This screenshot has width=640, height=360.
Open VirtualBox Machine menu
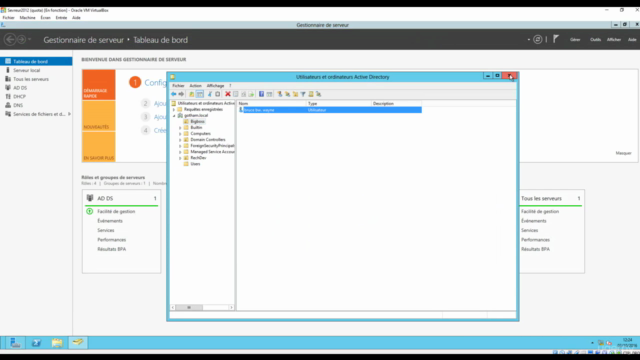[27, 18]
